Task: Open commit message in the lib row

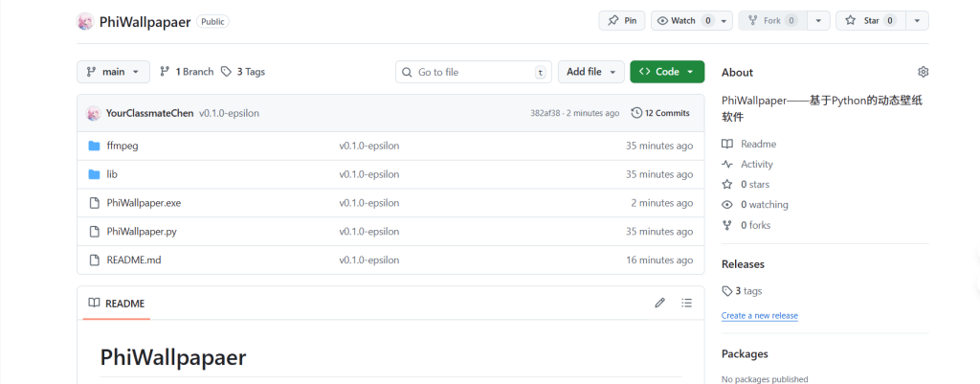Action: (x=369, y=174)
